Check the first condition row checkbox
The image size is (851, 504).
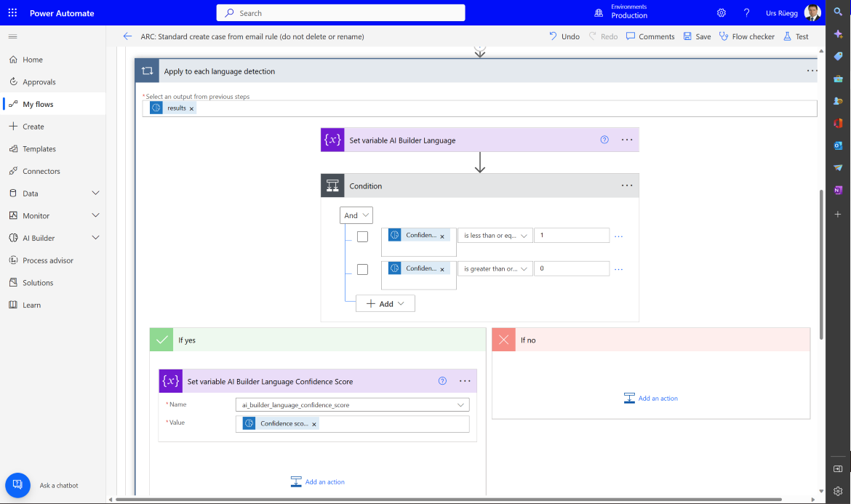coord(362,236)
